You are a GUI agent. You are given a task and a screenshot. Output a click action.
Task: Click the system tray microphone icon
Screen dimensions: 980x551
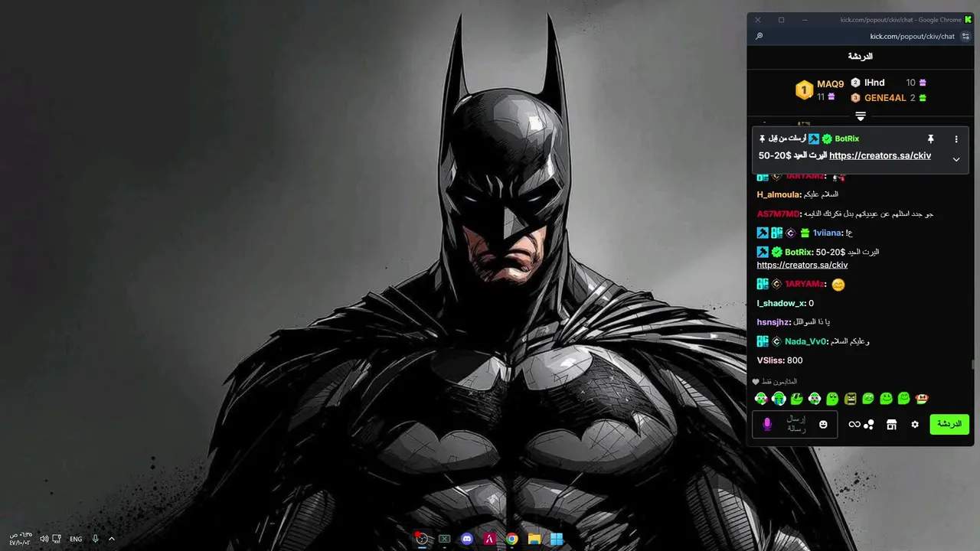coord(96,539)
